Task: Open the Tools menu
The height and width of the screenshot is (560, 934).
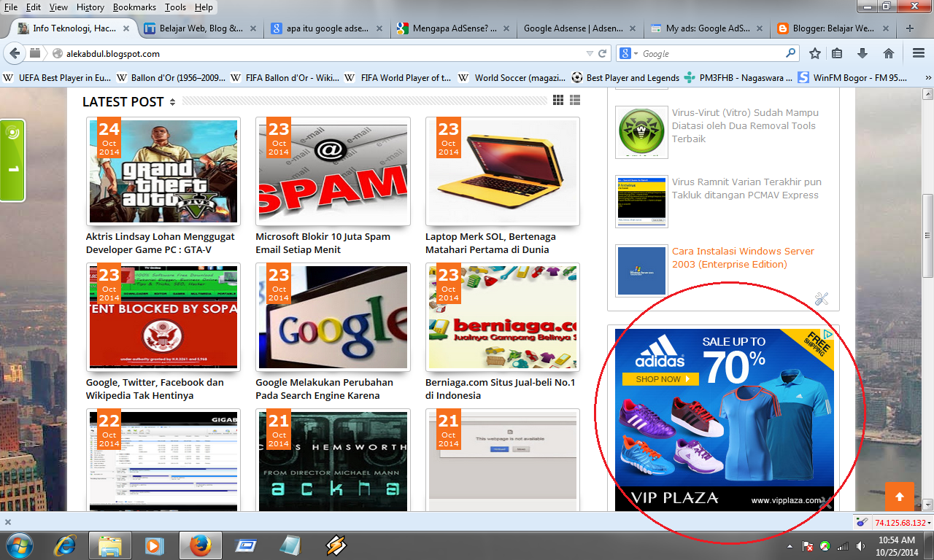Action: click(175, 7)
